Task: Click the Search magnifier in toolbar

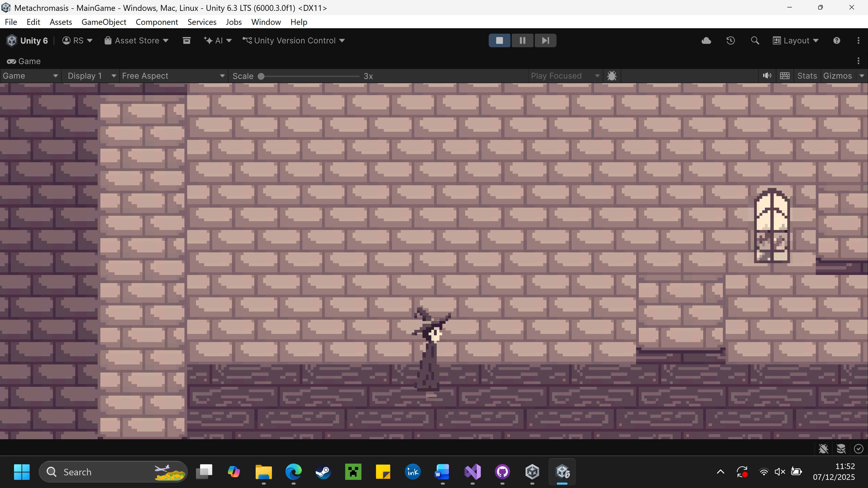Action: [x=755, y=40]
